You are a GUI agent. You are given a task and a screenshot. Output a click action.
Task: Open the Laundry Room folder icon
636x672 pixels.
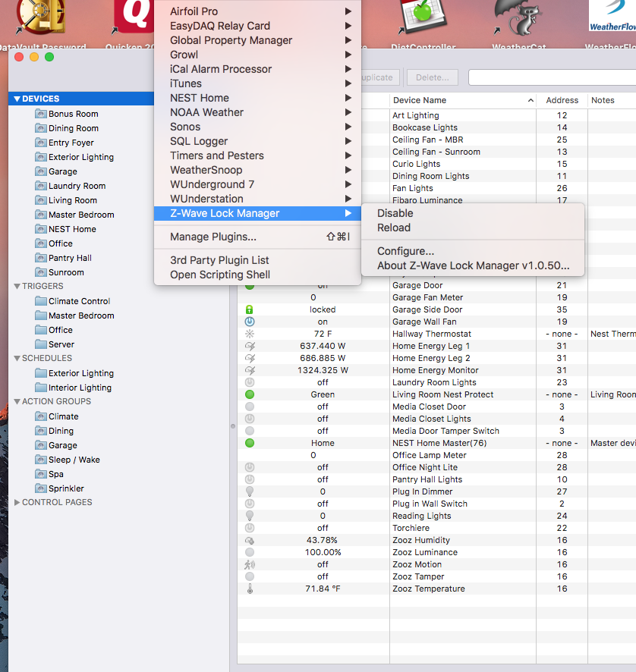(41, 186)
